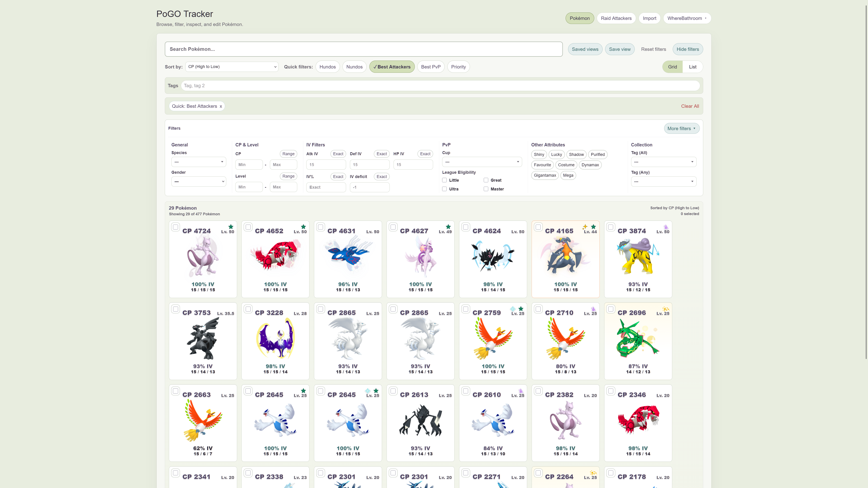Open the Sort by dropdown
This screenshot has width=868, height=488.
(x=232, y=67)
